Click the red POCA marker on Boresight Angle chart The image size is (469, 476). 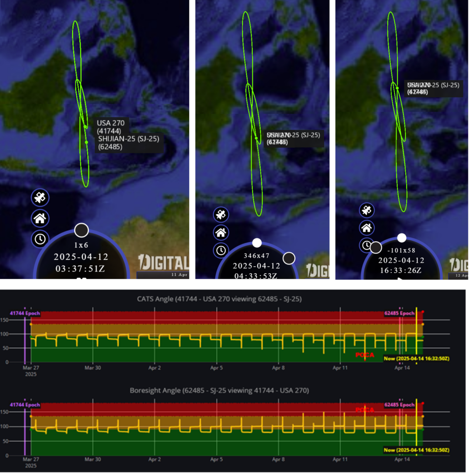(x=363, y=410)
